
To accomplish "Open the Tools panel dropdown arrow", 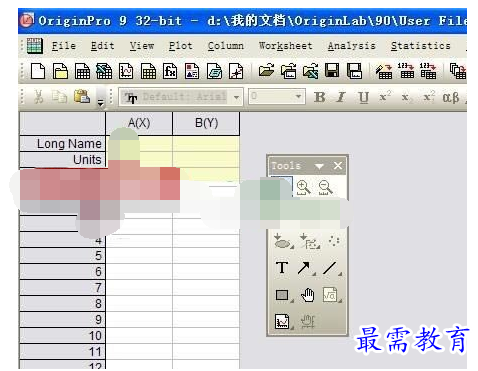I will click(x=319, y=166).
